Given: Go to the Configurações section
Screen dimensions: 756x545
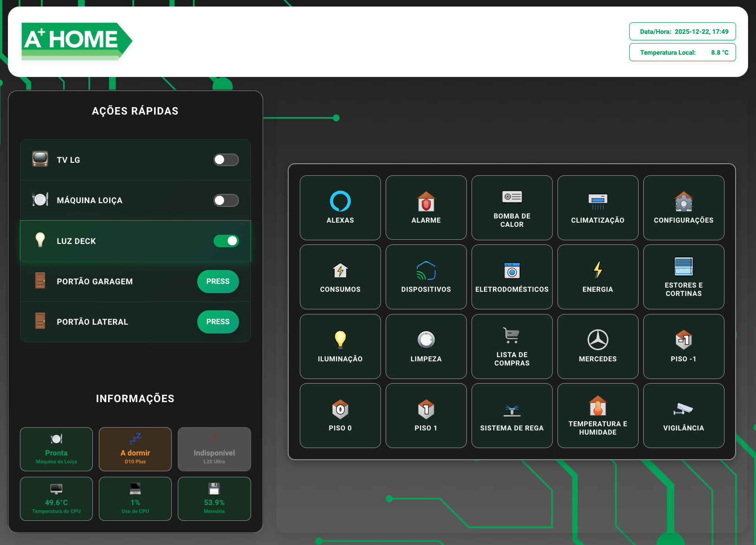Looking at the screenshot, I should pos(684,207).
